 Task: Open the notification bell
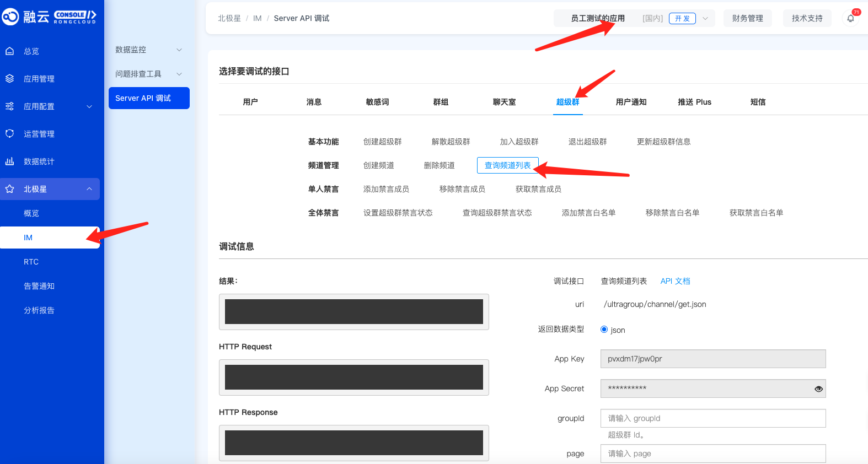850,18
